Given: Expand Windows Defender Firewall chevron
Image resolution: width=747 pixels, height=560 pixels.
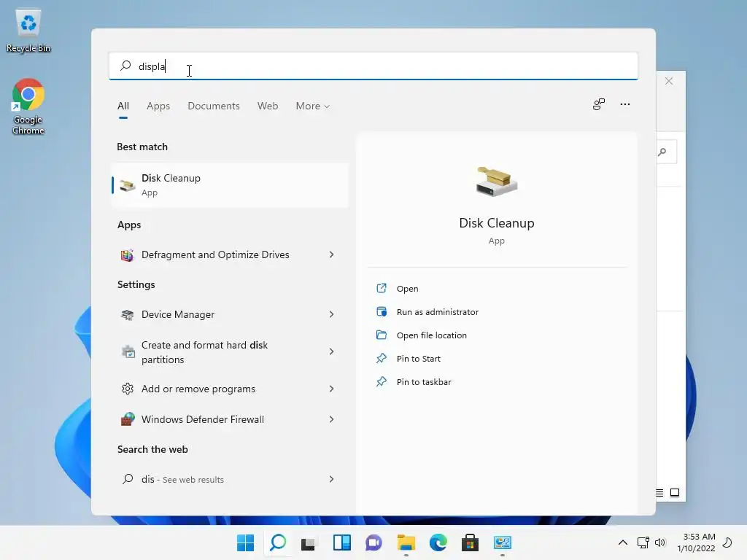Looking at the screenshot, I should pyautogui.click(x=332, y=419).
